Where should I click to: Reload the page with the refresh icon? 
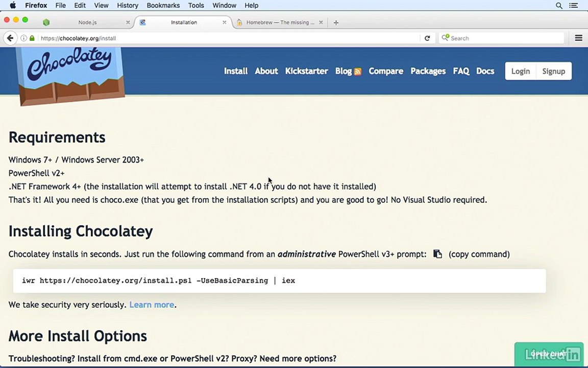pyautogui.click(x=427, y=38)
